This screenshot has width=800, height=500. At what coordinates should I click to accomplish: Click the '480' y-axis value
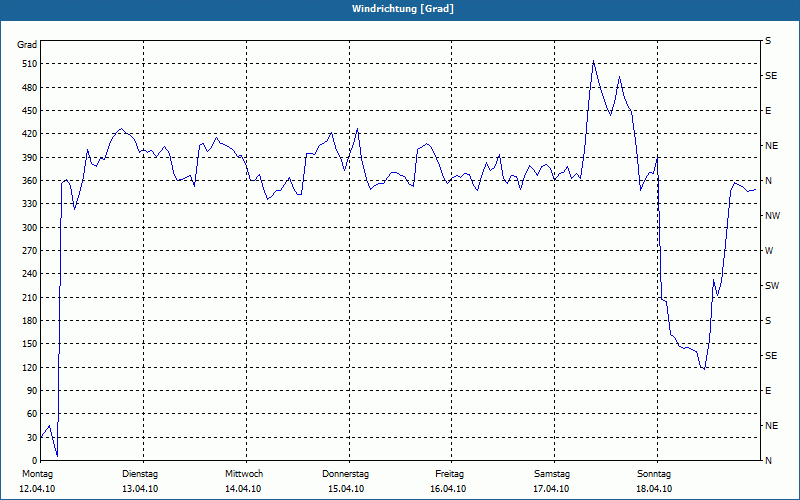pos(30,88)
